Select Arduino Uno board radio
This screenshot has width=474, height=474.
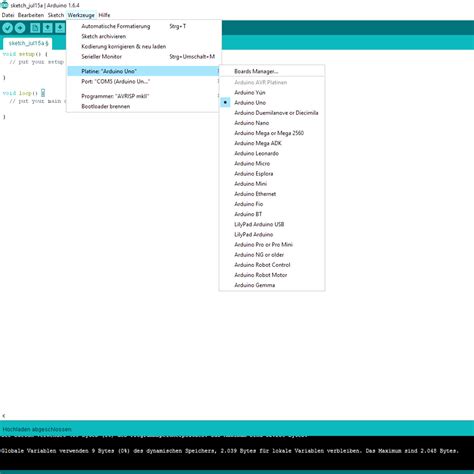pyautogui.click(x=272, y=103)
